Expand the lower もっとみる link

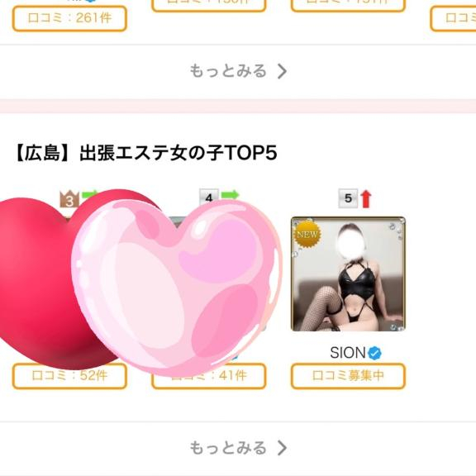coord(238,448)
